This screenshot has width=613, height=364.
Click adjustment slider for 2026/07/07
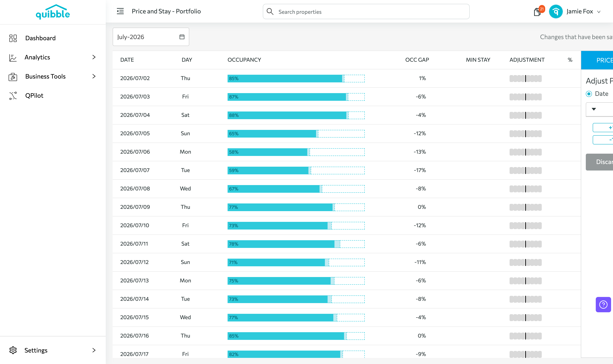pyautogui.click(x=525, y=171)
